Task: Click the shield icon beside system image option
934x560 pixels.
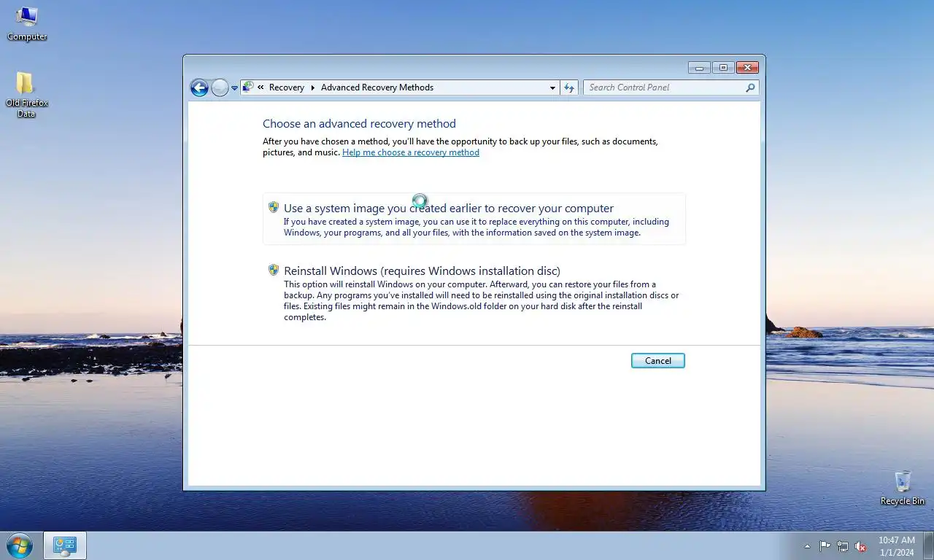Action: coord(274,207)
